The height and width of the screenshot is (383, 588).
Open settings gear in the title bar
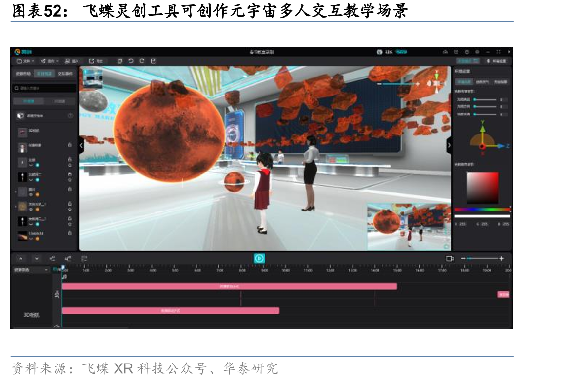coord(477,52)
